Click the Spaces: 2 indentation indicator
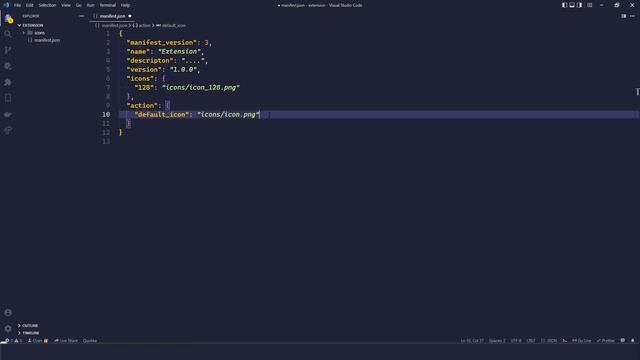 [497, 340]
